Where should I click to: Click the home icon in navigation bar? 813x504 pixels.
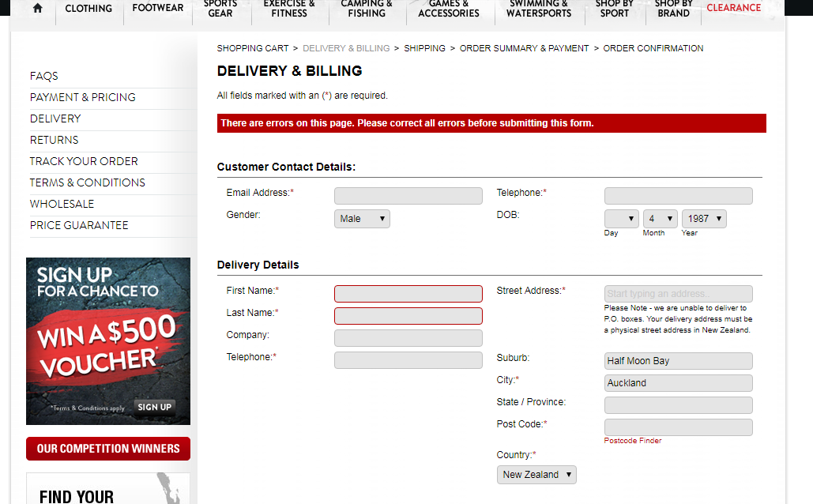(37, 9)
